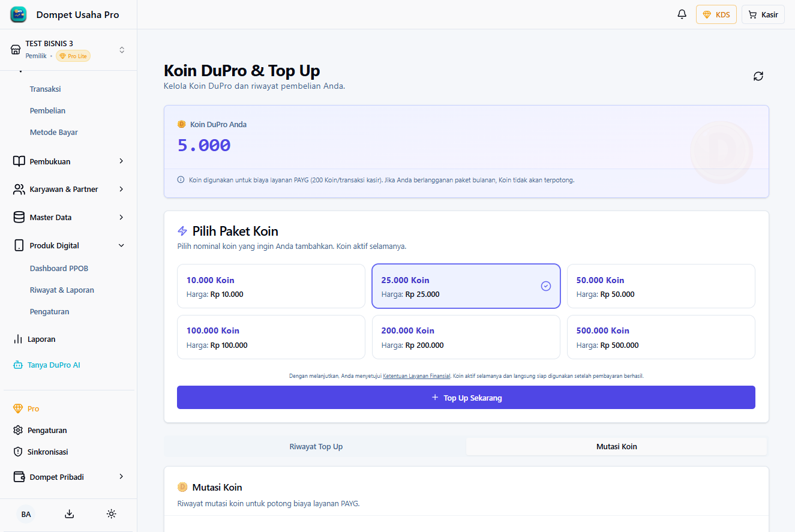
Task: Collapse the Produk Digital menu
Action: pos(68,245)
